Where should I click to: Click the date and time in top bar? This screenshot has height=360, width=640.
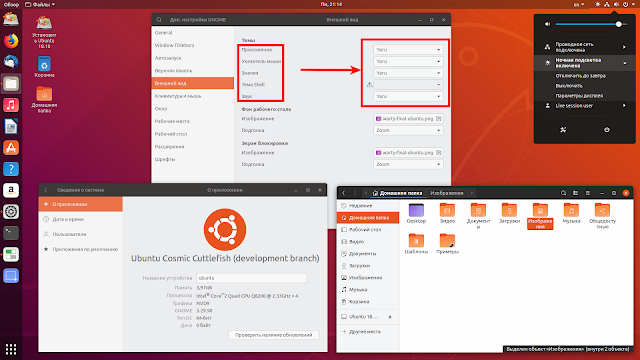[x=331, y=4]
